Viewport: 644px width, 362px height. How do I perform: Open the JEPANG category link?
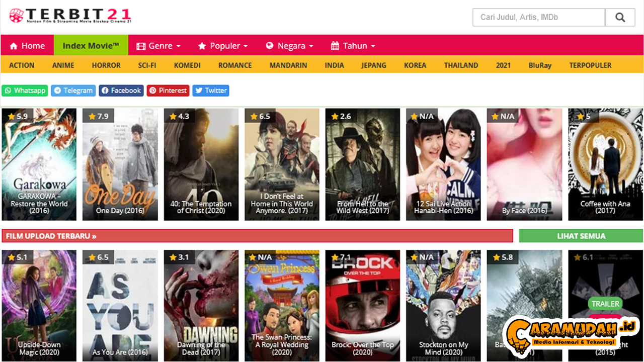tap(374, 65)
